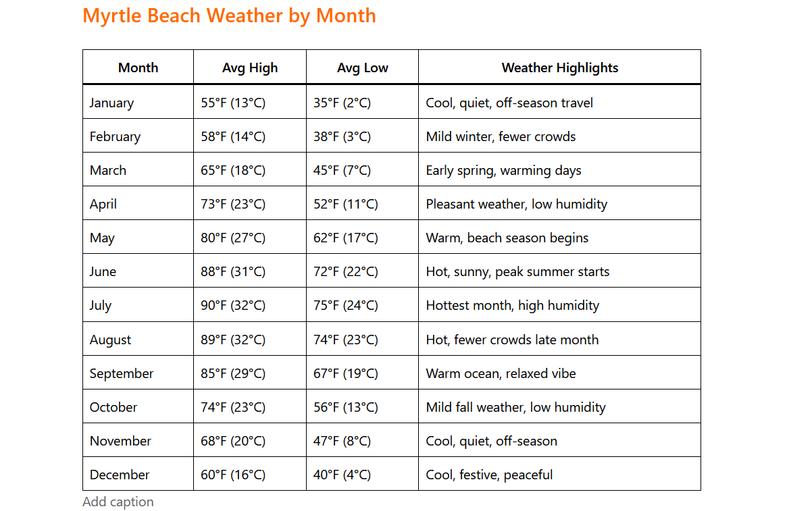
Task: Select the Weather Highlights header cell
Action: [559, 68]
